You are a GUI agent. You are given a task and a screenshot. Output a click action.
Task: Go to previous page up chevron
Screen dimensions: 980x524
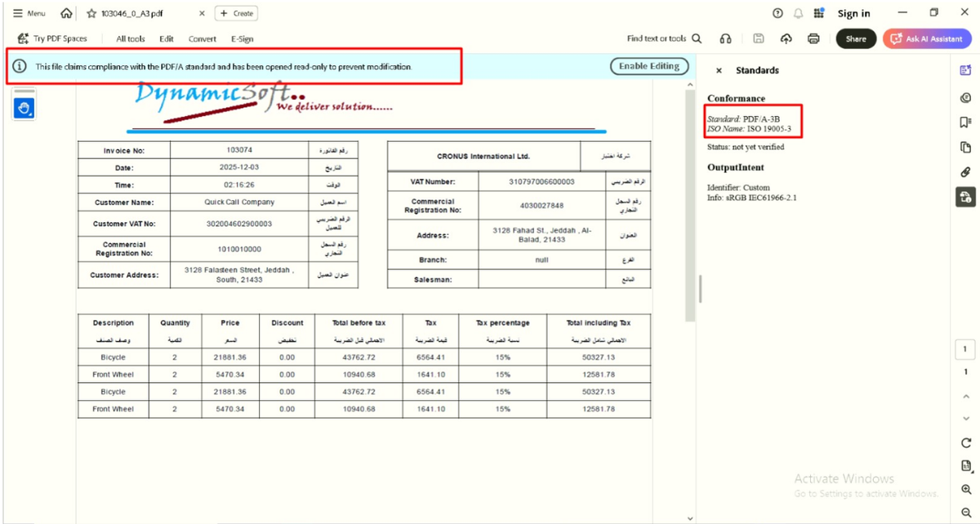tap(965, 396)
